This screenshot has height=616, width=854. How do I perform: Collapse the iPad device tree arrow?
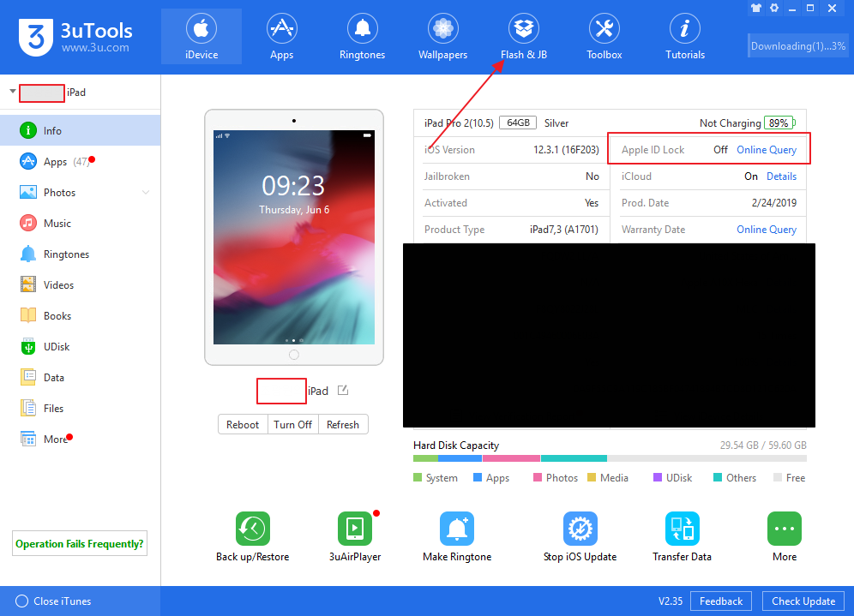pos(13,92)
